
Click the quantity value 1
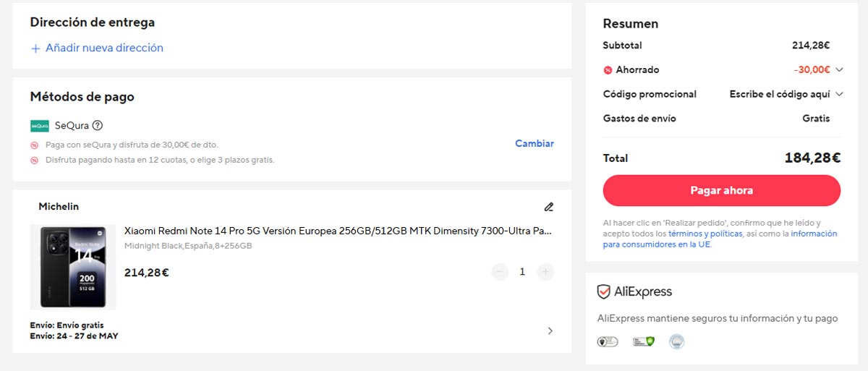[x=522, y=272]
